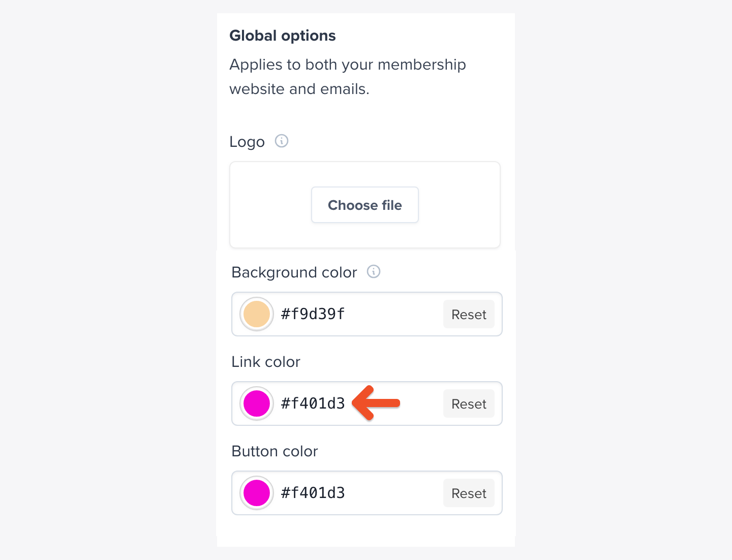Click the Link color hex value field
The width and height of the screenshot is (732, 560).
pyautogui.click(x=313, y=403)
